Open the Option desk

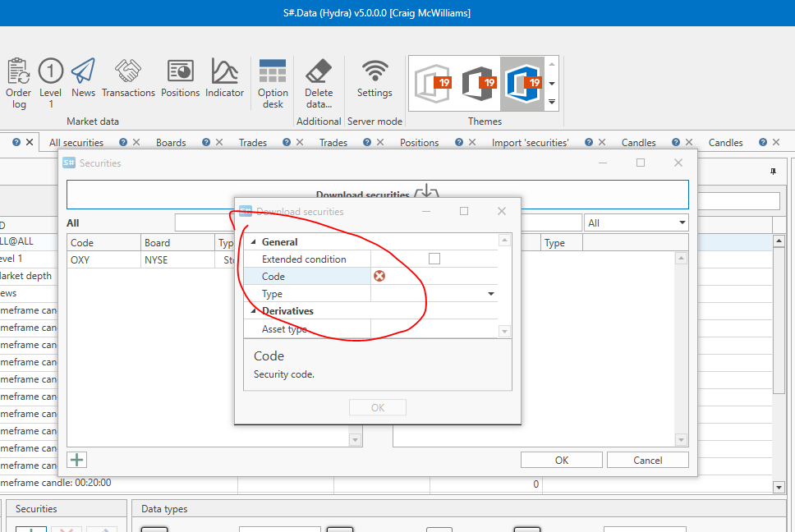273,84
